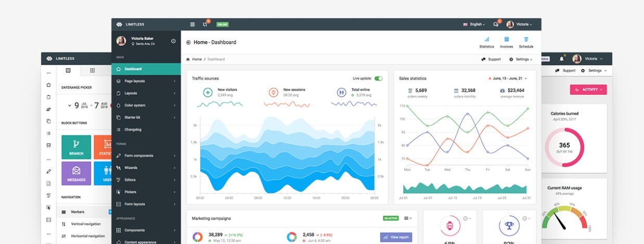644x244 pixels.
Task: Open Settings dropdown in right background window
Action: 594,70
